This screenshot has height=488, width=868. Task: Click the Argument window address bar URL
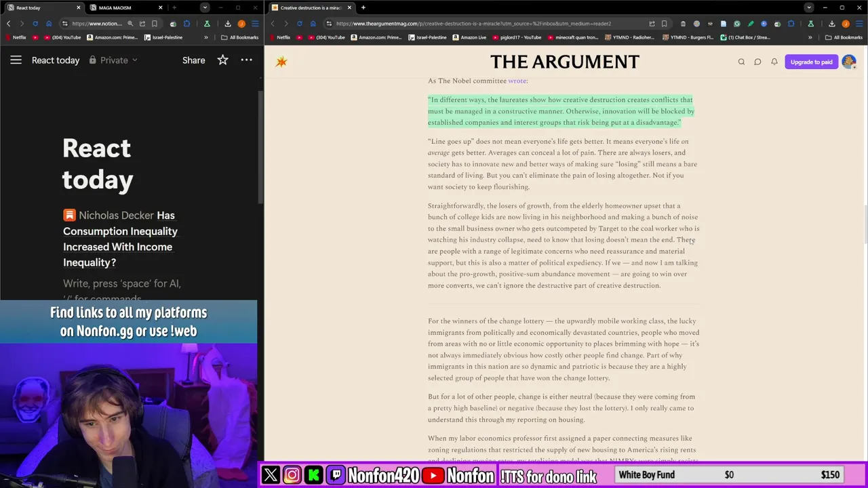pos(475,24)
